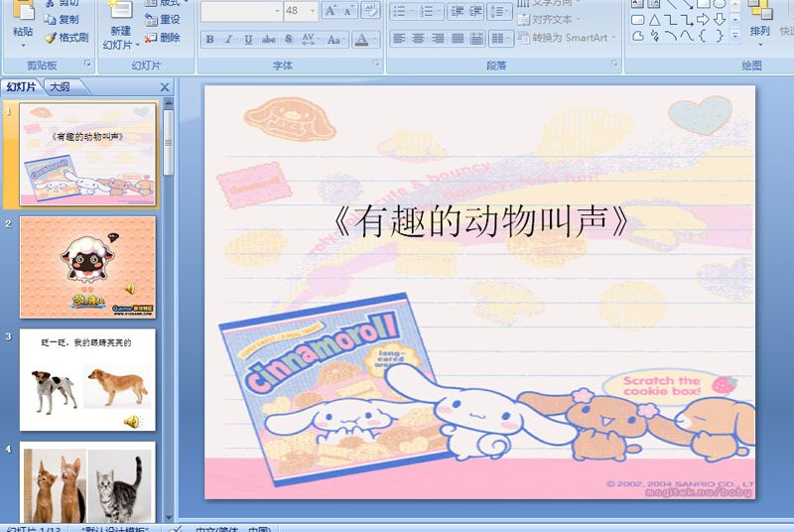Image resolution: width=794 pixels, height=532 pixels.
Task: Click the sound icon on slide 2 thumbnail
Action: coord(130,289)
